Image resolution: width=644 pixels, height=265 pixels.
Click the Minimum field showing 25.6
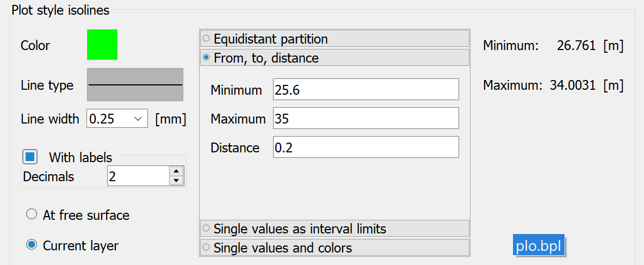366,89
